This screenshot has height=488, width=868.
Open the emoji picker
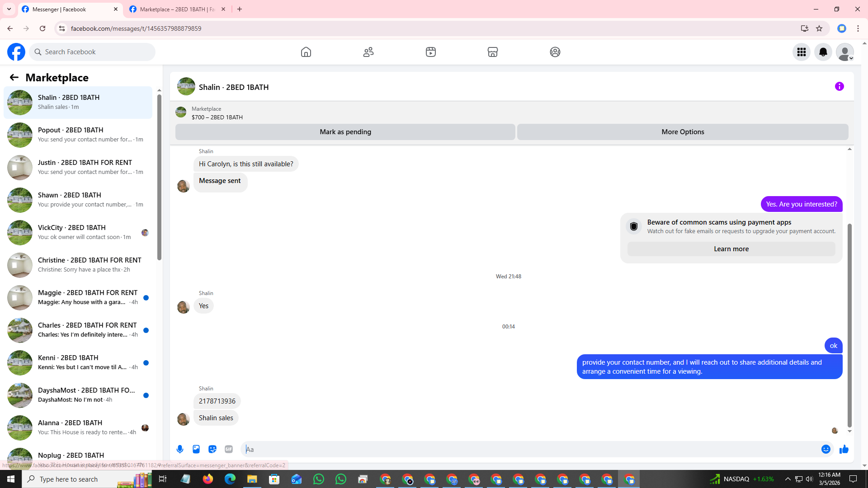[x=826, y=449]
